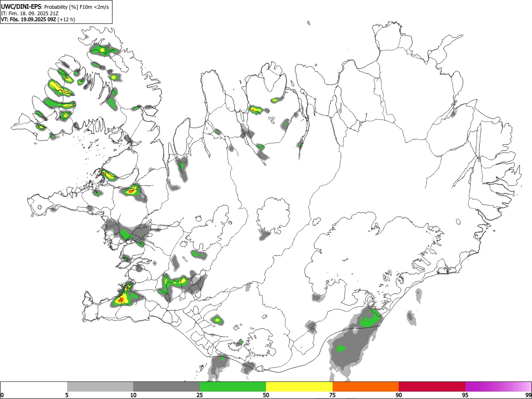Click the yellow 50-75% legend swatch
This screenshot has width=532, height=399.
299,387
